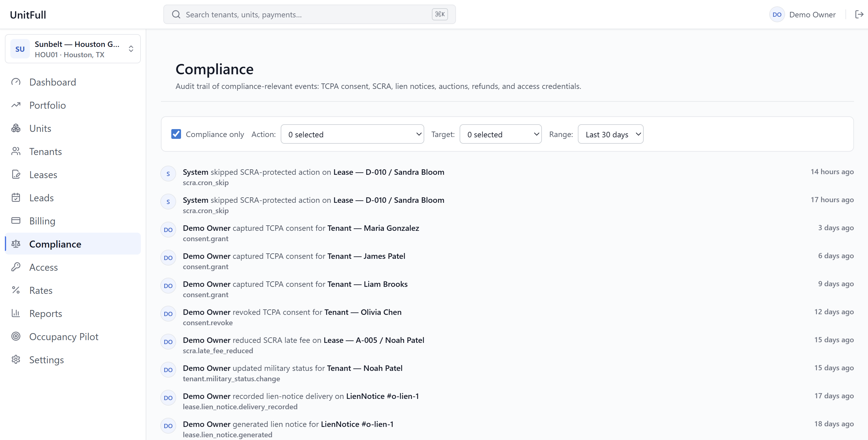Click the Tenants people icon

pyautogui.click(x=16, y=152)
